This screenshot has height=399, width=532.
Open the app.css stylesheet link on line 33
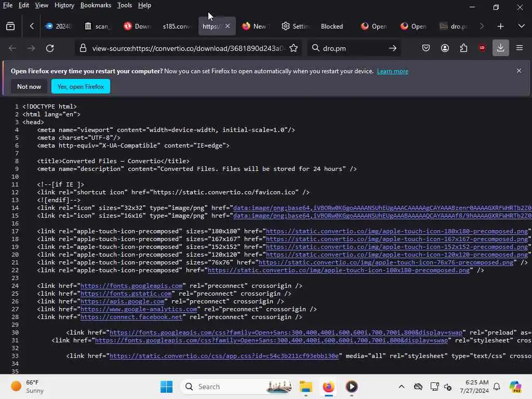pos(224,356)
